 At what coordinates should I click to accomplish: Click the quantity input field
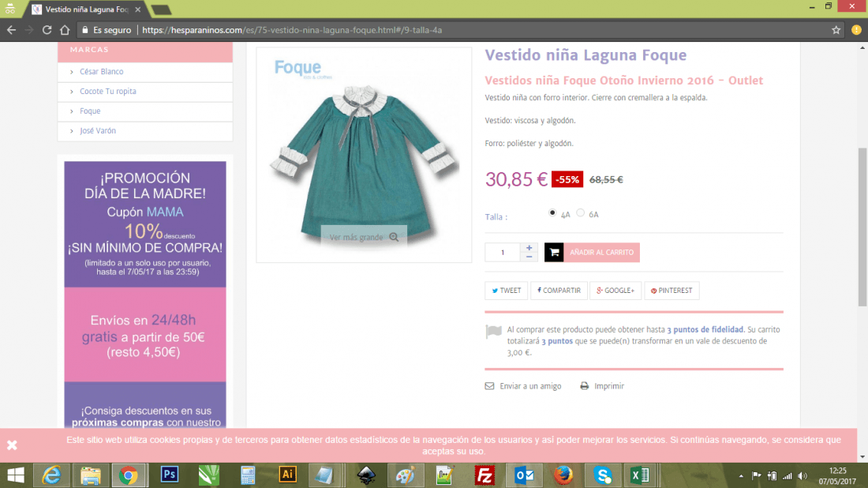click(x=502, y=252)
